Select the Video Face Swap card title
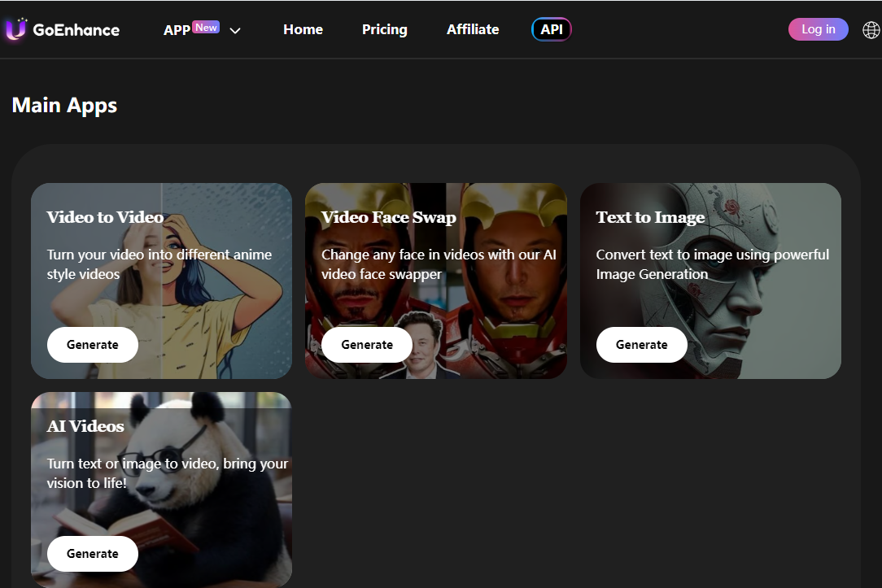The width and height of the screenshot is (882, 588). tap(389, 217)
